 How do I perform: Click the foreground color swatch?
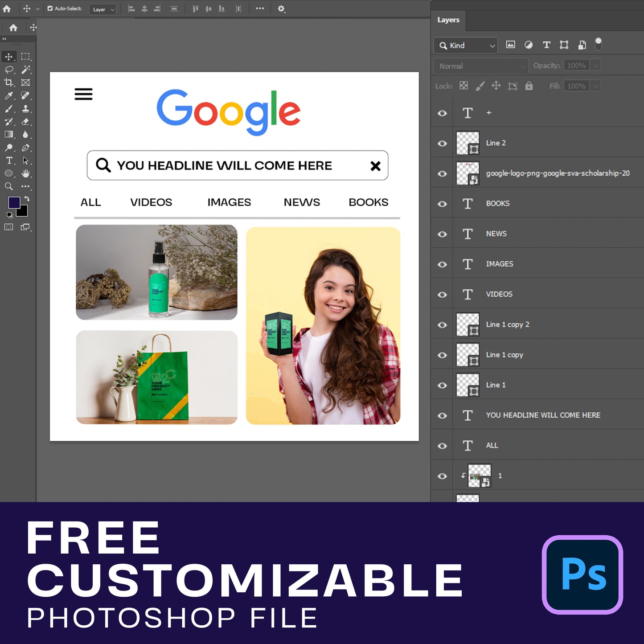click(x=14, y=203)
